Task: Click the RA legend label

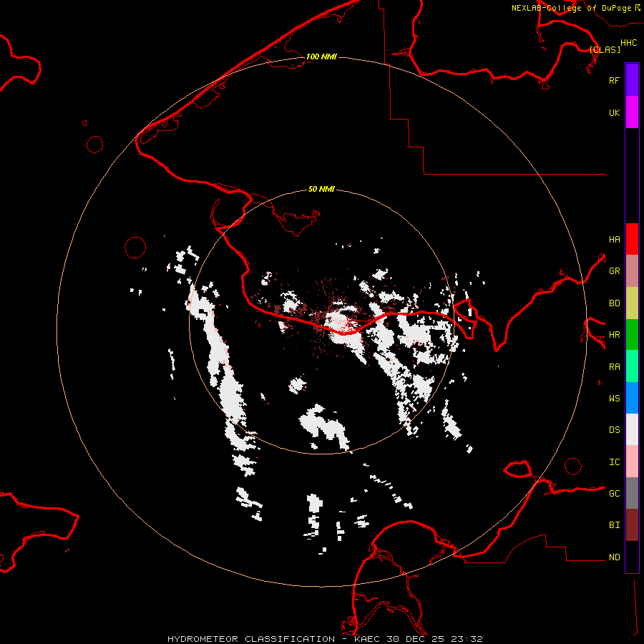Action: (614, 367)
